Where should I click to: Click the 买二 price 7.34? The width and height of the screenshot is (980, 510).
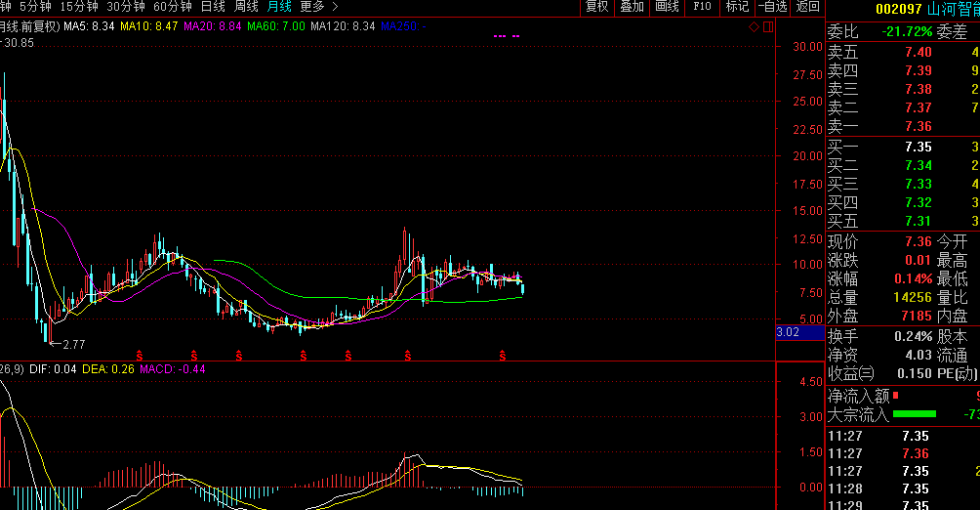click(919, 165)
